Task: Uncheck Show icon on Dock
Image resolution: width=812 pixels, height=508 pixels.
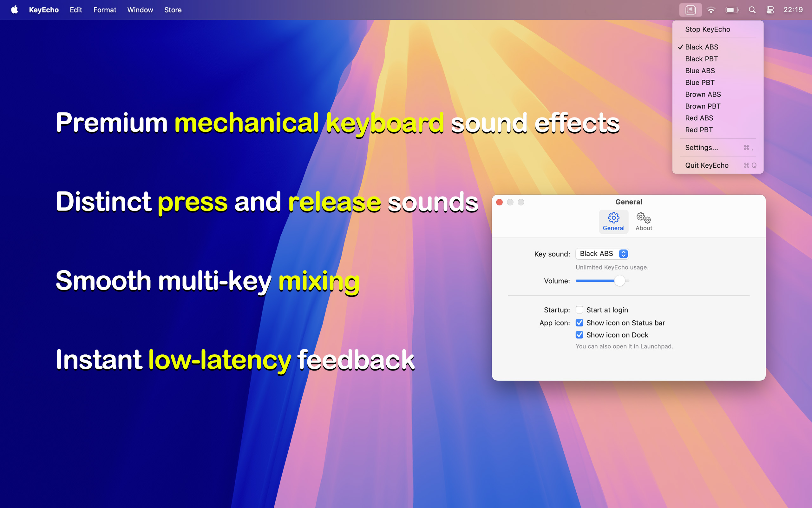Action: [579, 335]
